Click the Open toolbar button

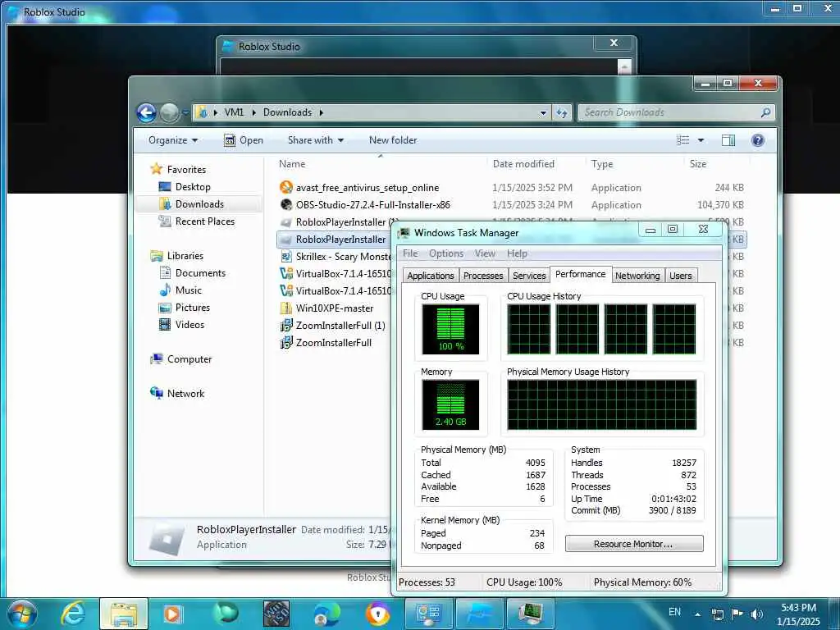click(244, 140)
